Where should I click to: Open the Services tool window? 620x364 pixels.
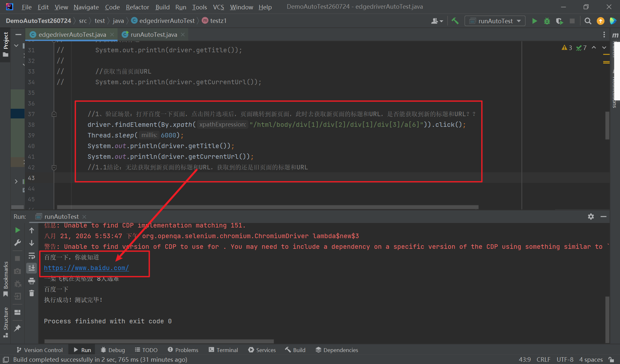(x=262, y=350)
